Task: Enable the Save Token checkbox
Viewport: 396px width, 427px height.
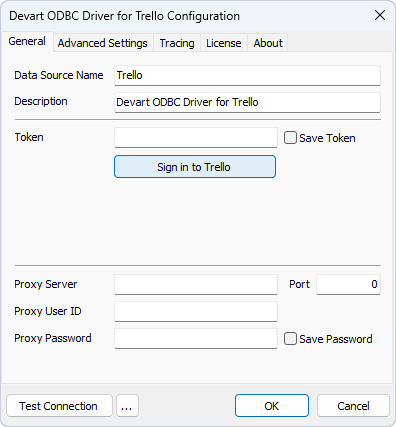Action: coord(290,138)
